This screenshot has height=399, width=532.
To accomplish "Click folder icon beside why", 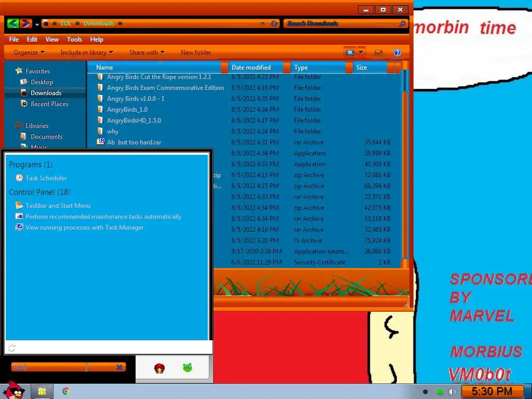I will click(100, 131).
